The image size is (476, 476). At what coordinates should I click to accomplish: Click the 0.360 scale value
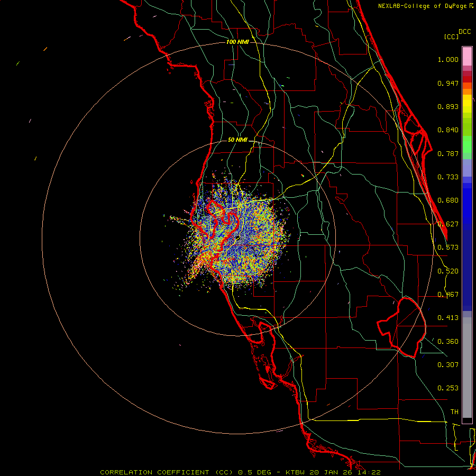click(x=448, y=342)
